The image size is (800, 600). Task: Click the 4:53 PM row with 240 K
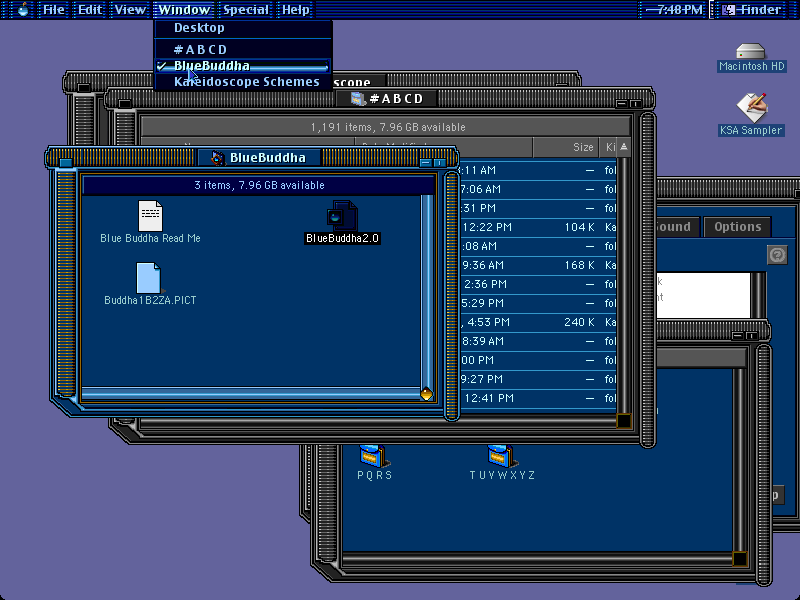538,322
